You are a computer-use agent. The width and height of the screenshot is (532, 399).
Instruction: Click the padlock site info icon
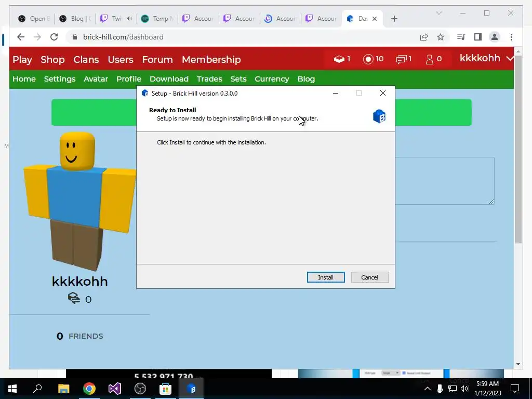pos(75,37)
